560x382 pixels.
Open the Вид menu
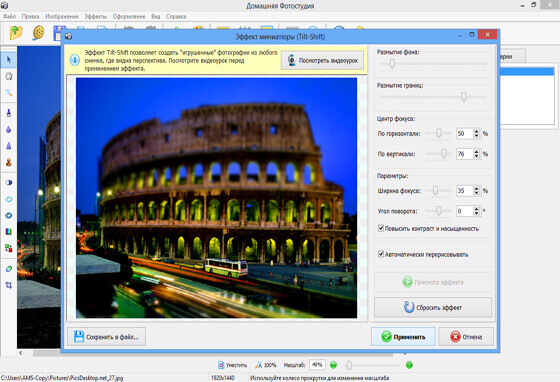tap(155, 16)
